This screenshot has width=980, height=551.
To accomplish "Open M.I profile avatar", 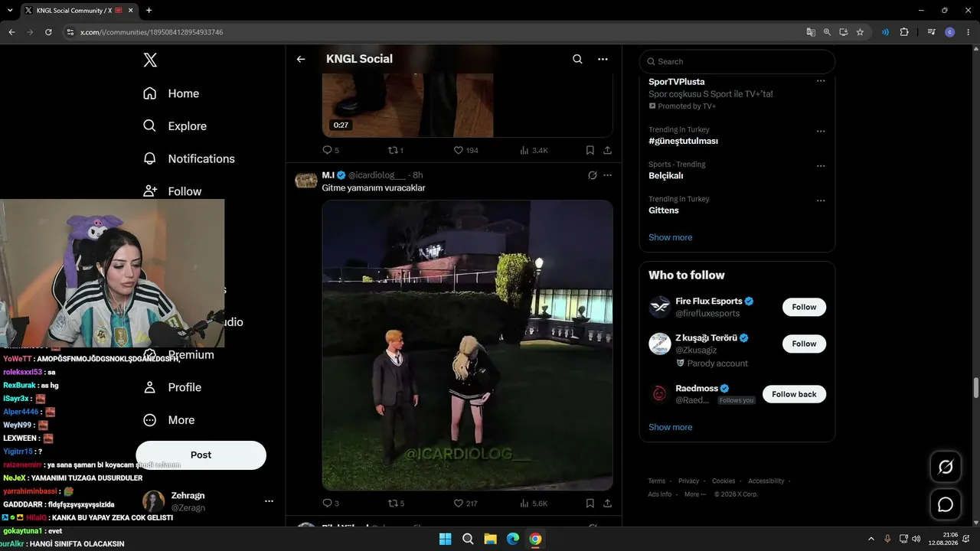I will coord(306,180).
